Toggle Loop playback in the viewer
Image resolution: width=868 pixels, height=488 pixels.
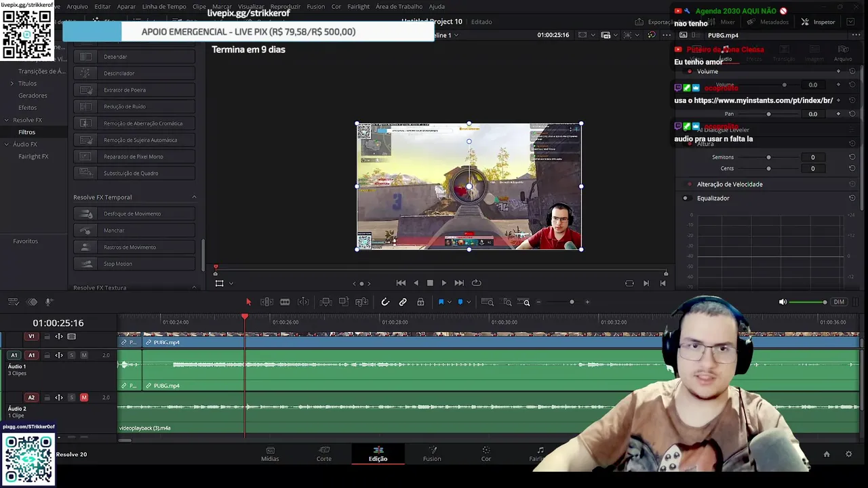click(x=476, y=283)
